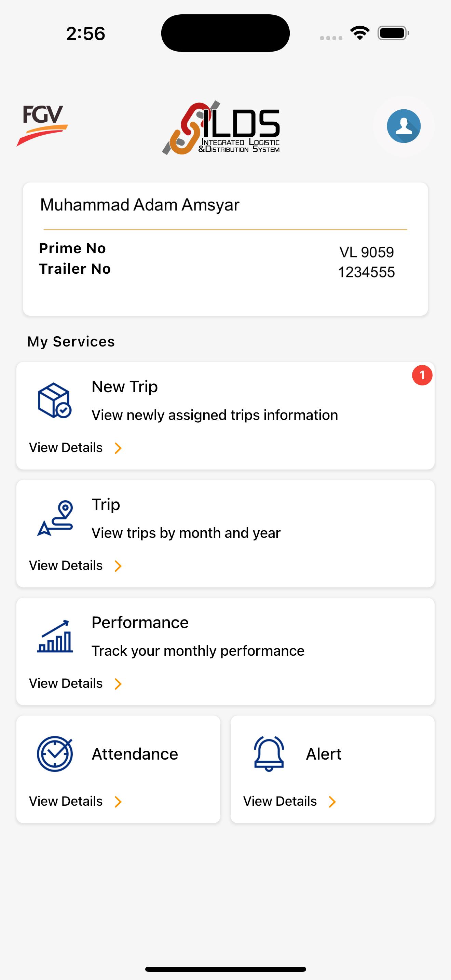Expand Alert via orange chevron
Screen dimensions: 451x980
[332, 802]
